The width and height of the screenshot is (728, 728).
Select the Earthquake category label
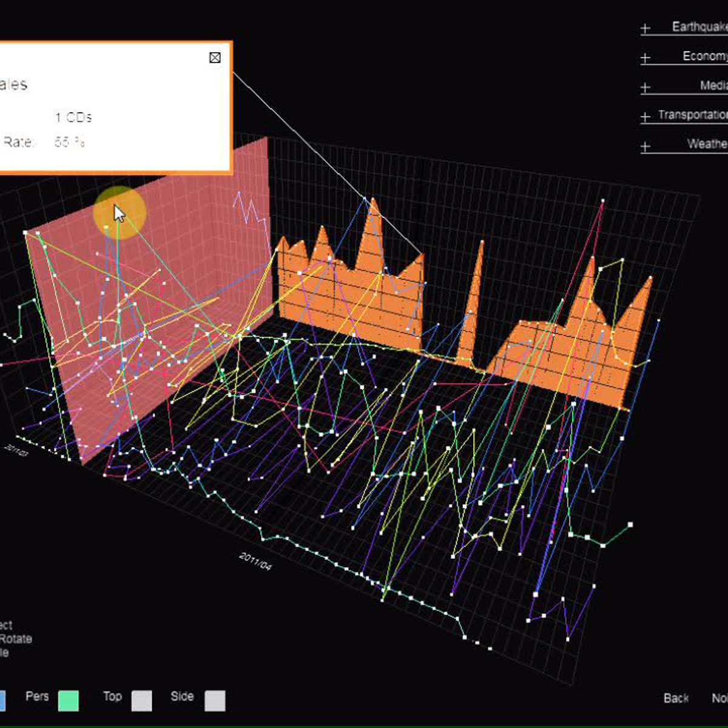click(699, 27)
